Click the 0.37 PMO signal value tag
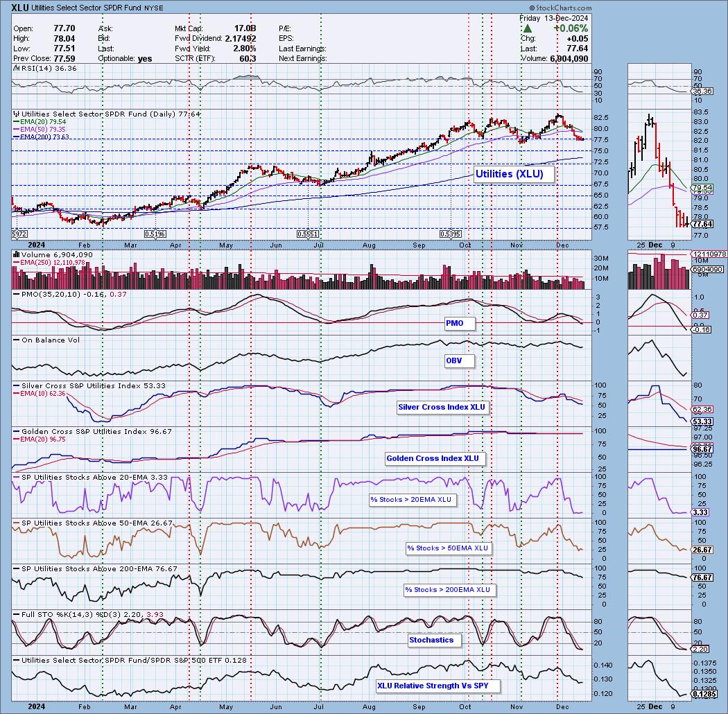 (x=700, y=315)
